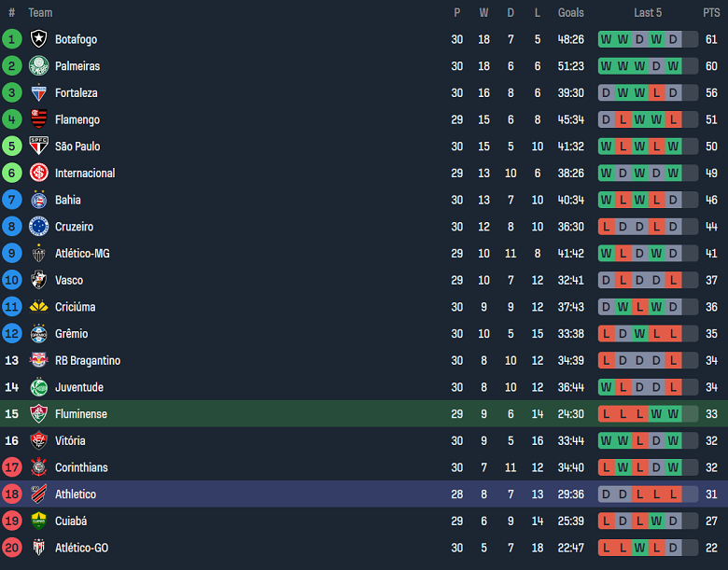Click the Palmeiras club crest icon
The width and height of the screenshot is (728, 570).
pyautogui.click(x=38, y=66)
